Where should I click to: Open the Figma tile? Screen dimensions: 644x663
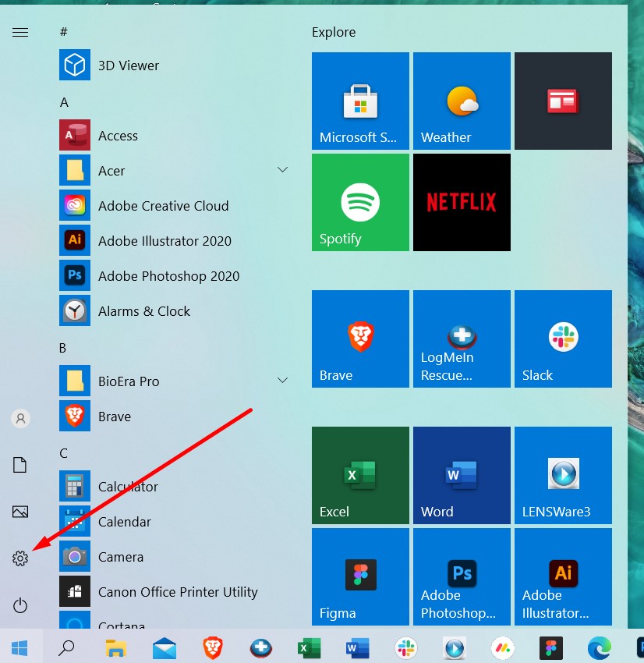[x=360, y=576]
